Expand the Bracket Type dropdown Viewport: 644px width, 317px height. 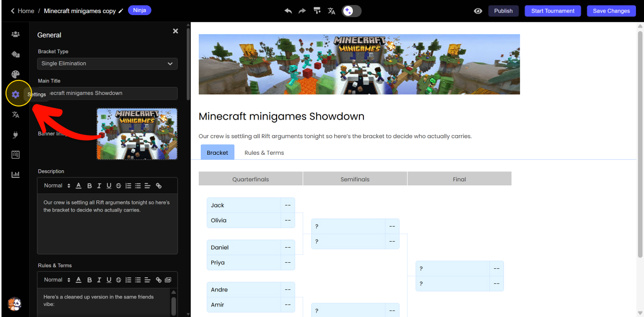point(107,64)
